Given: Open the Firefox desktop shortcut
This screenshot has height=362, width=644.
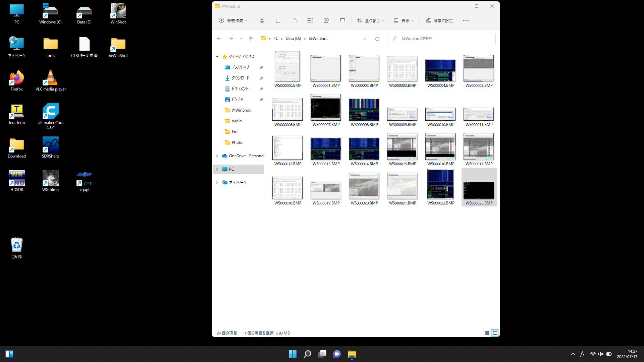Looking at the screenshot, I should 17,80.
